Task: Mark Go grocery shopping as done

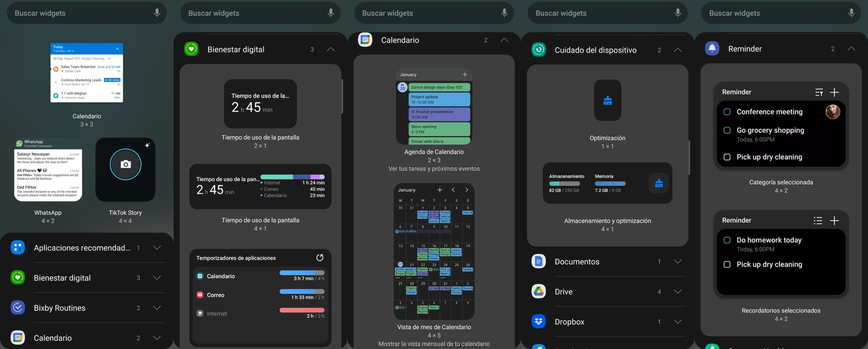Action: 727,130
